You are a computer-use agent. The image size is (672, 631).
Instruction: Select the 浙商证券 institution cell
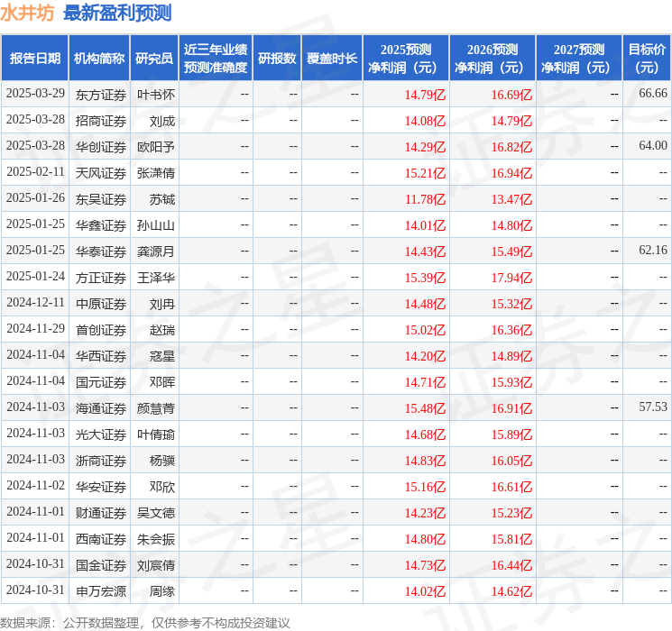101,461
